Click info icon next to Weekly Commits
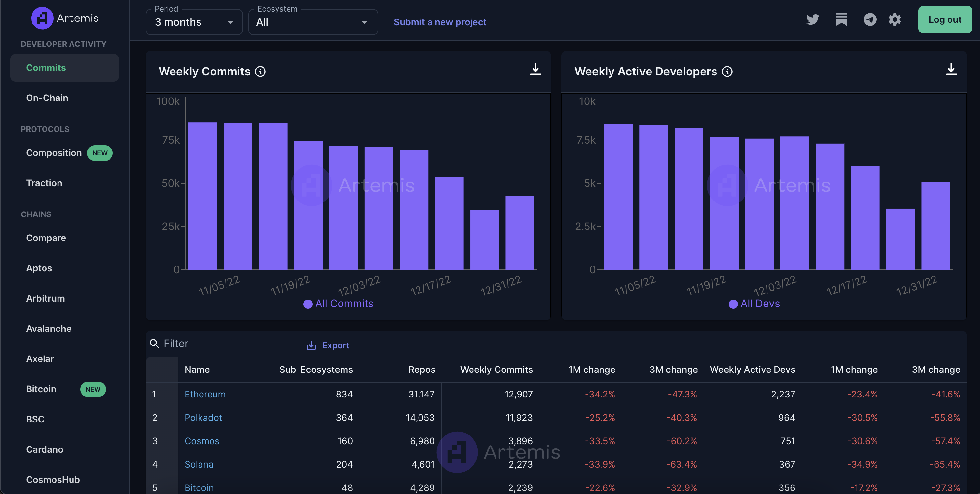 click(x=260, y=71)
